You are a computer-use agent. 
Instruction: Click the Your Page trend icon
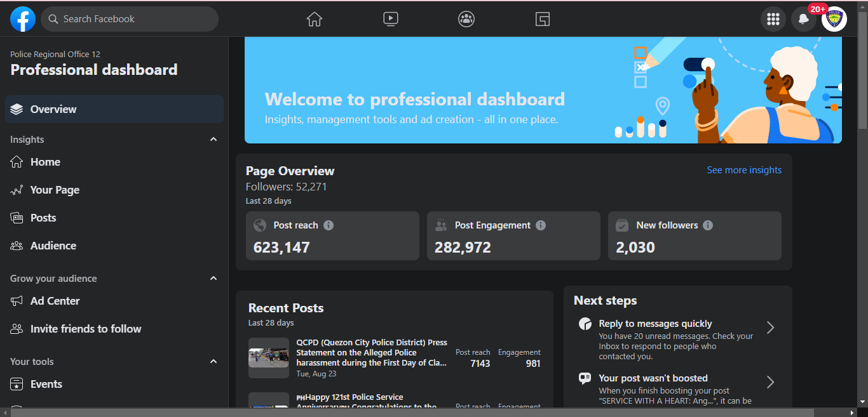17,190
